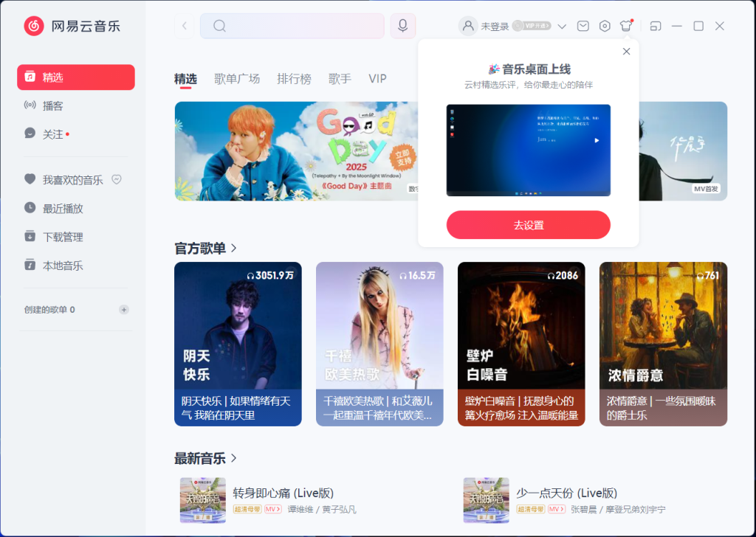Open settings via the gear icon

point(604,25)
